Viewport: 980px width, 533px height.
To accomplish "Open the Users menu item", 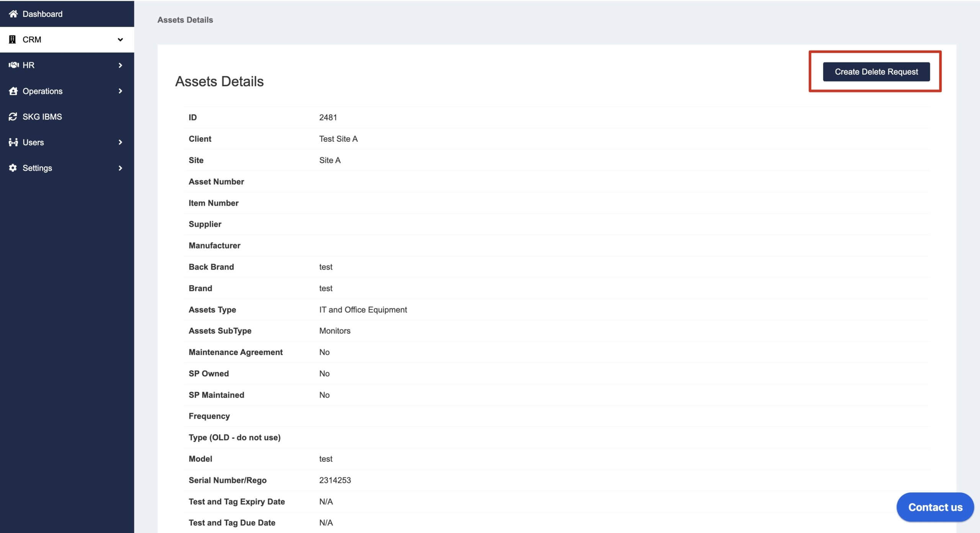I will 67,142.
